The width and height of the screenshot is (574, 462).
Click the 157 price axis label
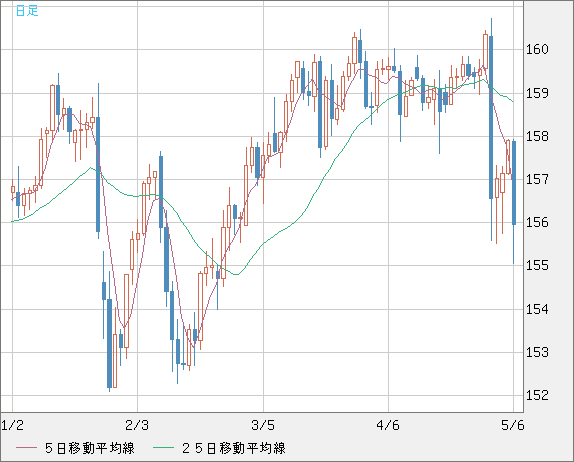[537, 179]
